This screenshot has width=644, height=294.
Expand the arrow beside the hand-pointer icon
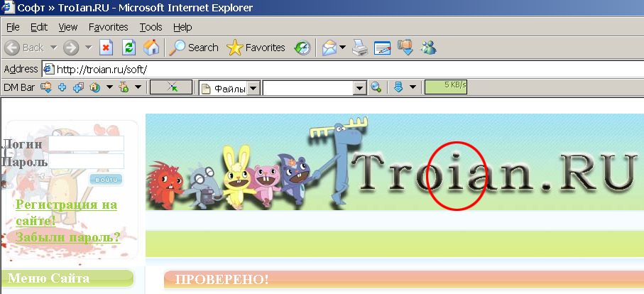pos(138,87)
